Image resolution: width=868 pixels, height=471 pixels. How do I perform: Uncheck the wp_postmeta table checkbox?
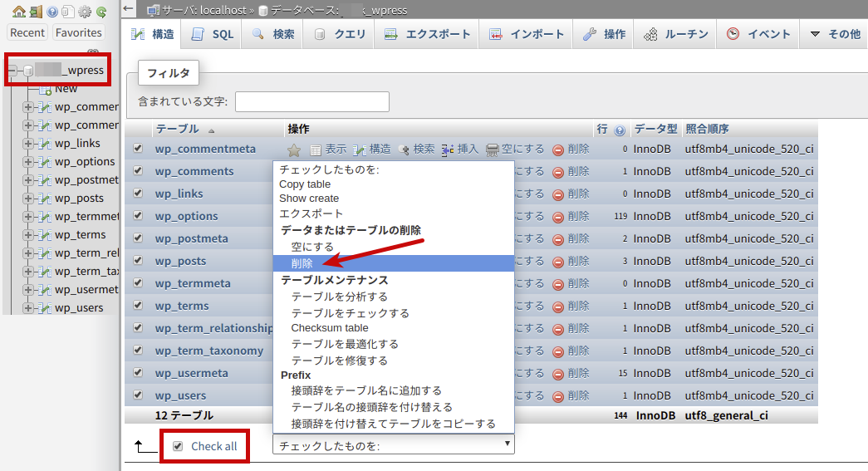coord(138,238)
